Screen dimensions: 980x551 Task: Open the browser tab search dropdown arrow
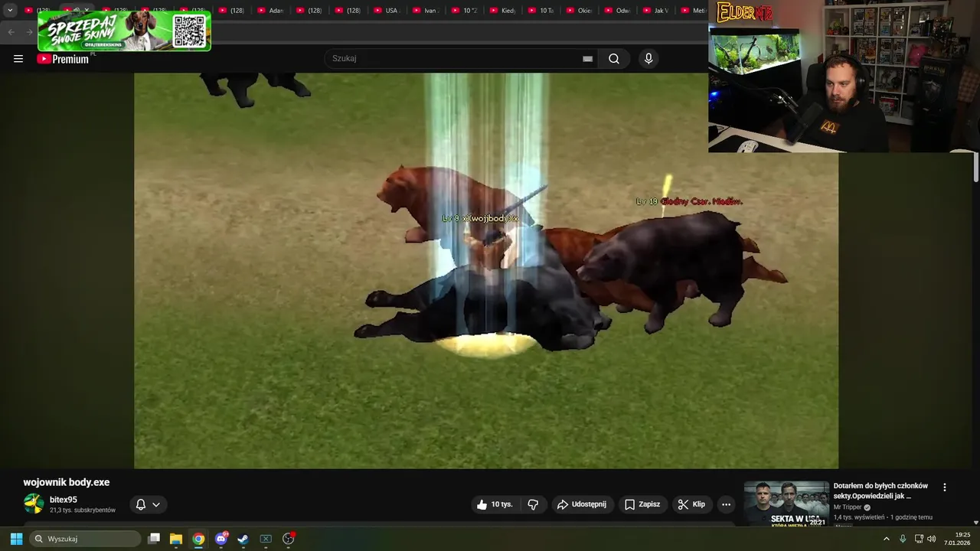tap(10, 11)
